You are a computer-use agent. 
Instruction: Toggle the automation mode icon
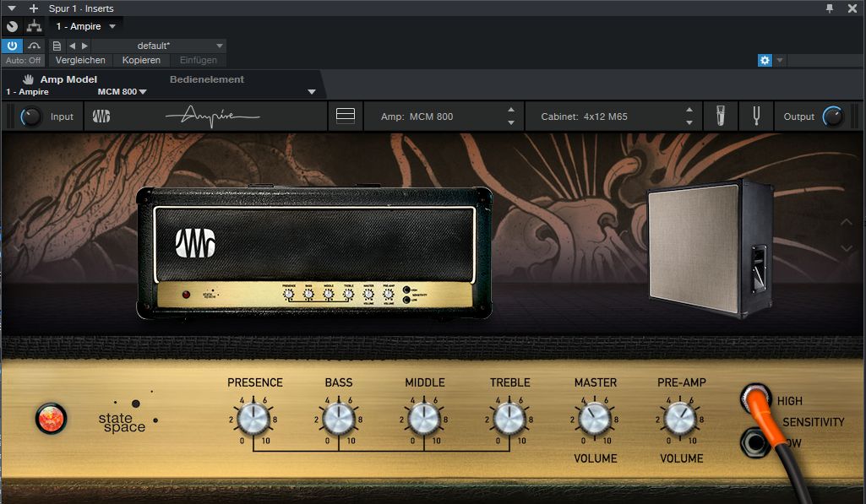pyautogui.click(x=35, y=46)
